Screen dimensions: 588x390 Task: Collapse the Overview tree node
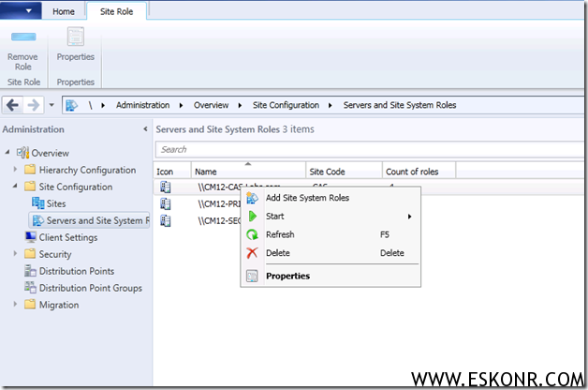pyautogui.click(x=7, y=152)
